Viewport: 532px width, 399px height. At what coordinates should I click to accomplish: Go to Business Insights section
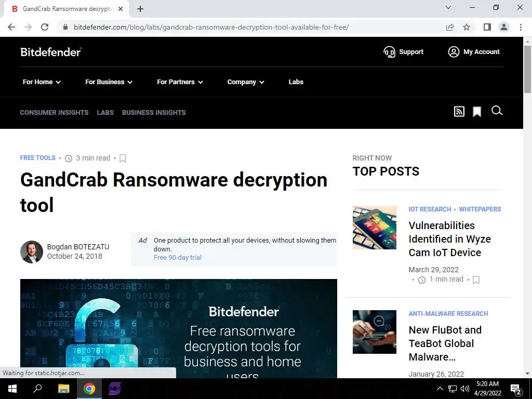(x=154, y=112)
